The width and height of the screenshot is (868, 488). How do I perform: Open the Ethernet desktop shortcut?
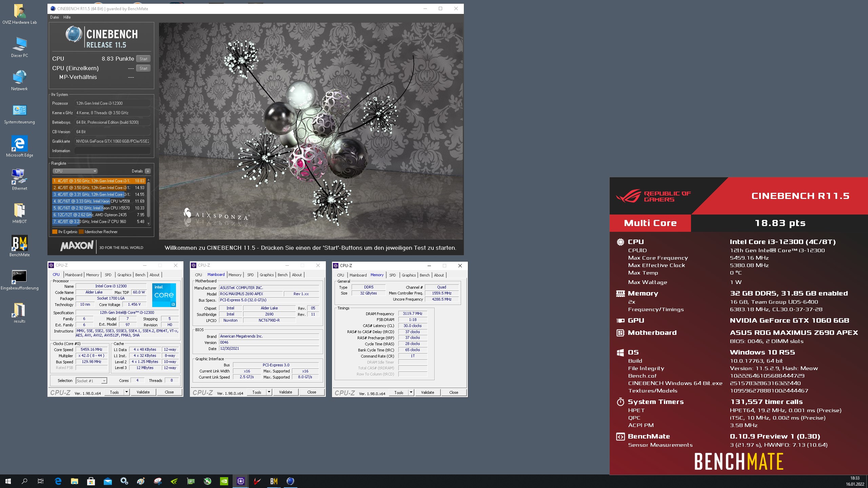click(x=19, y=180)
